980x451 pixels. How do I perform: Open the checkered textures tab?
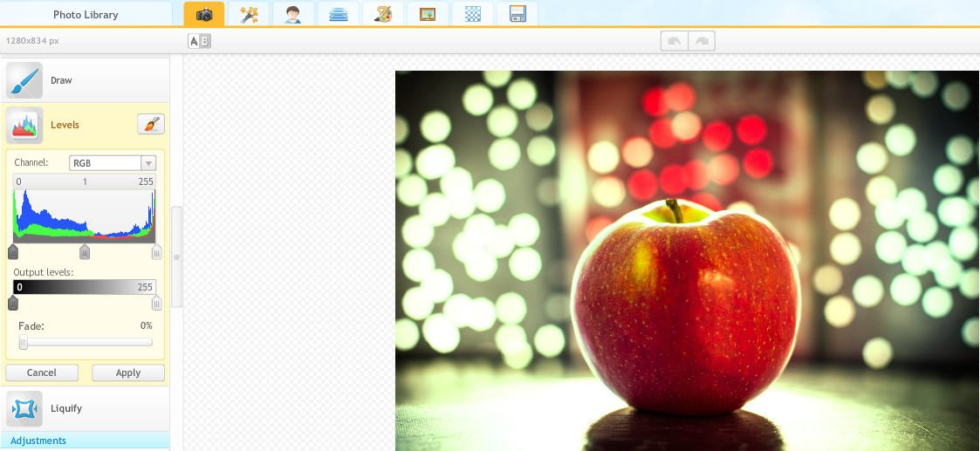tap(472, 14)
